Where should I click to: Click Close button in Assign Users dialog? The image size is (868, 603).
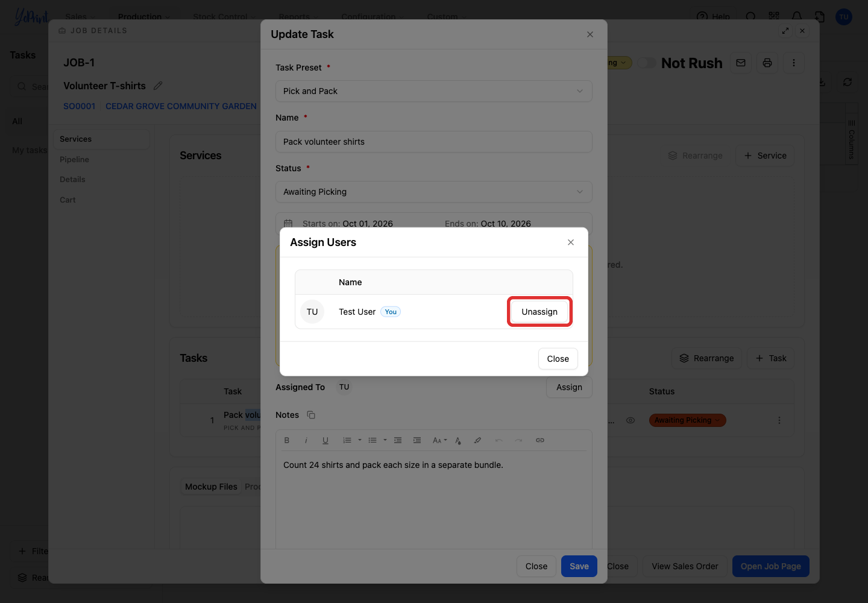click(x=558, y=359)
